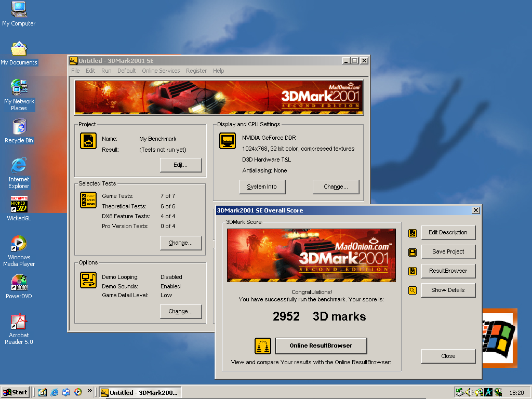
Task: Click the 7 of 7 Game Tests value
Action: click(168, 196)
